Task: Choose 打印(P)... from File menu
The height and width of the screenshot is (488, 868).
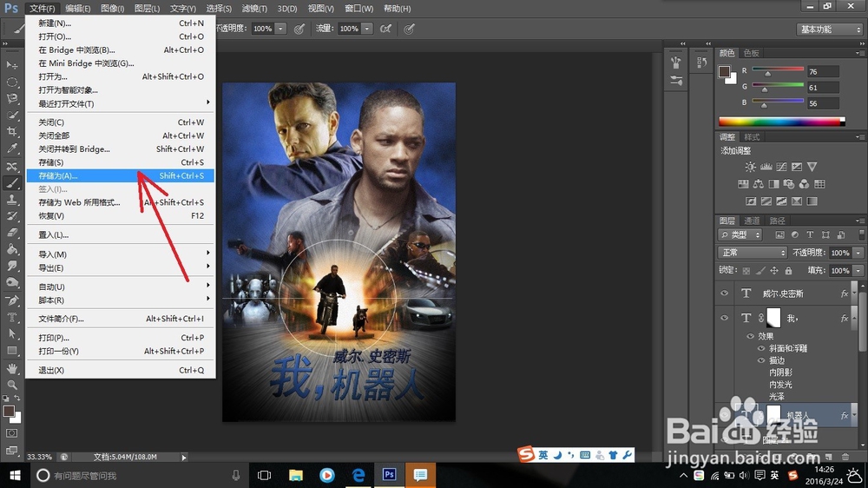Action: pyautogui.click(x=120, y=337)
